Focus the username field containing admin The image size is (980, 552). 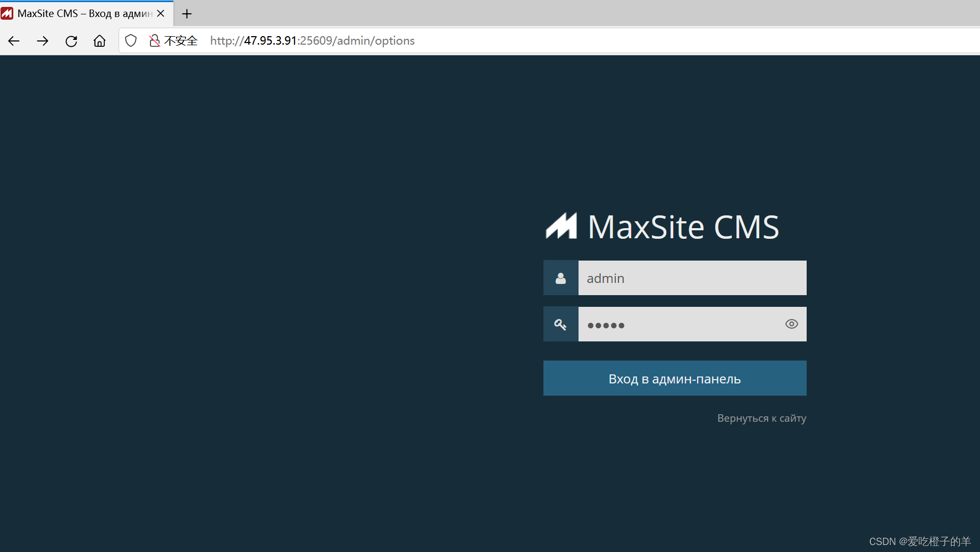tap(692, 278)
